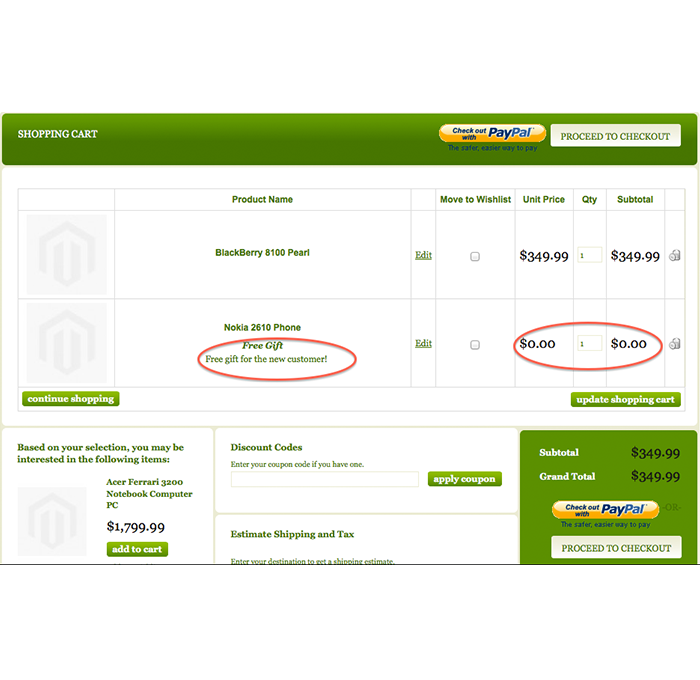Click Edit link for BlackBerry 8100 Pearl
The width and height of the screenshot is (700, 680).
tap(423, 255)
